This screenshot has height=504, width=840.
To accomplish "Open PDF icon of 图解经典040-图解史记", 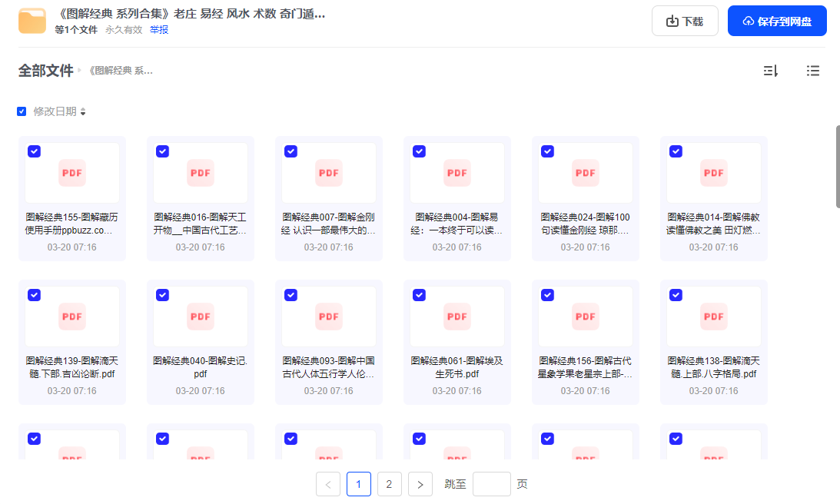I will pyautogui.click(x=201, y=317).
